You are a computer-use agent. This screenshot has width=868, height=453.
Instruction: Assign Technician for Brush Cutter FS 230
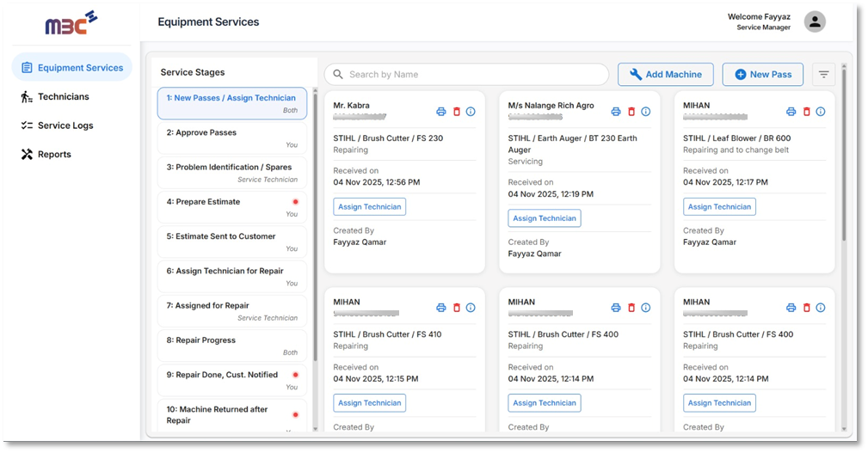[369, 206]
